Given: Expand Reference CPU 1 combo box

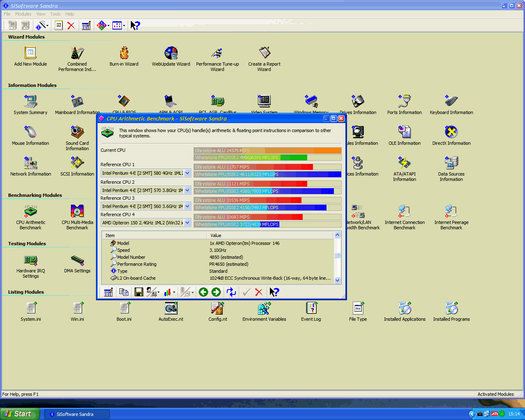Looking at the screenshot, I should (x=187, y=173).
